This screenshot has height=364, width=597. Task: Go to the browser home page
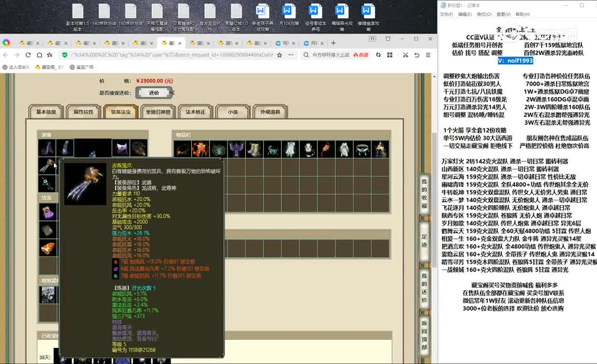click(39, 55)
